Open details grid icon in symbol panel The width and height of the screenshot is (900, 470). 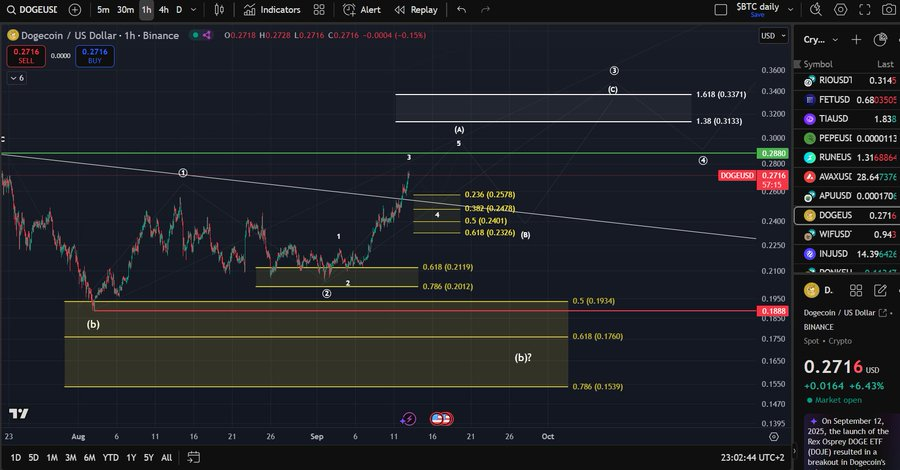point(856,290)
